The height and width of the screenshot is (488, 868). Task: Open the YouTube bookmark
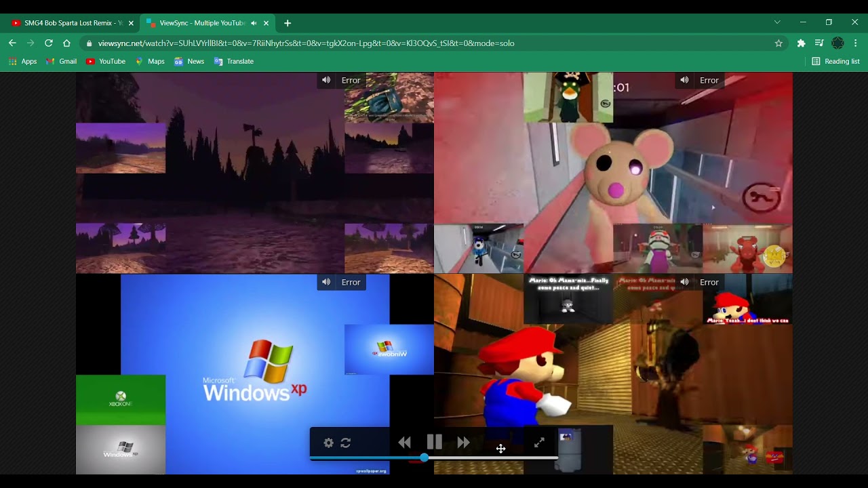[x=106, y=61]
